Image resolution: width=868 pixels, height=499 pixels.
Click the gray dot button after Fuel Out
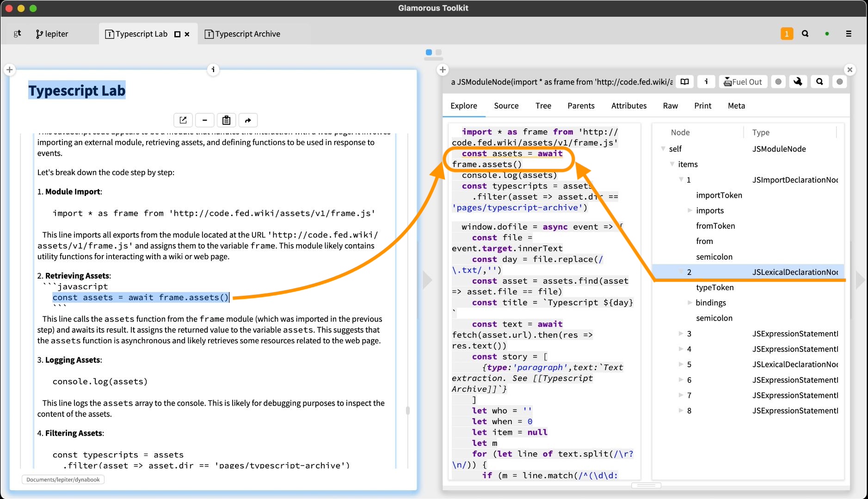tap(778, 82)
